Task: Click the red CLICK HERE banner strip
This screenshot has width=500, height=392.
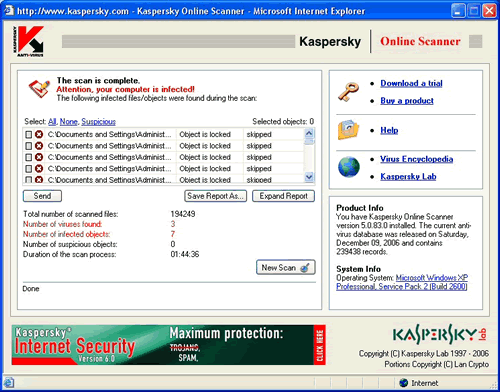Action: tap(319, 345)
